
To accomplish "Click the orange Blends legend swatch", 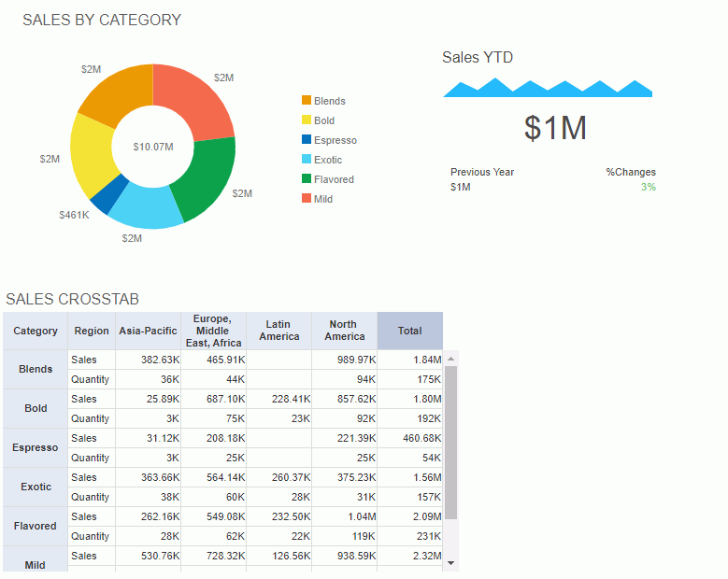I will click(x=307, y=101).
